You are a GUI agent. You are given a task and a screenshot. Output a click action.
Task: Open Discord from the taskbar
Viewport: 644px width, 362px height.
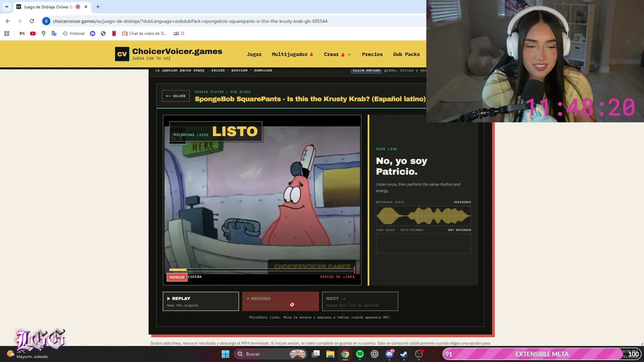(x=389, y=354)
